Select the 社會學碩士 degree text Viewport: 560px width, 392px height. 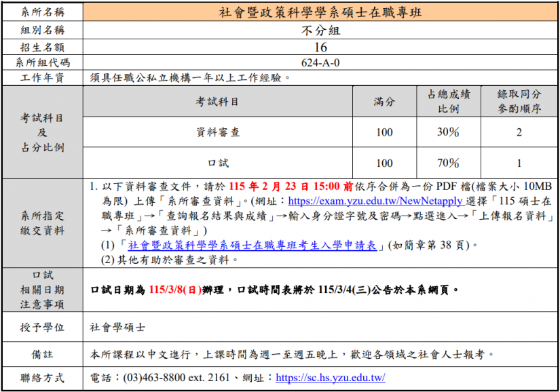(x=117, y=327)
